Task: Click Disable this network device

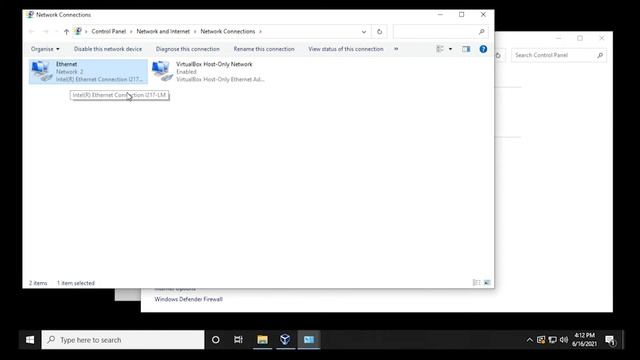Action: pos(108,49)
